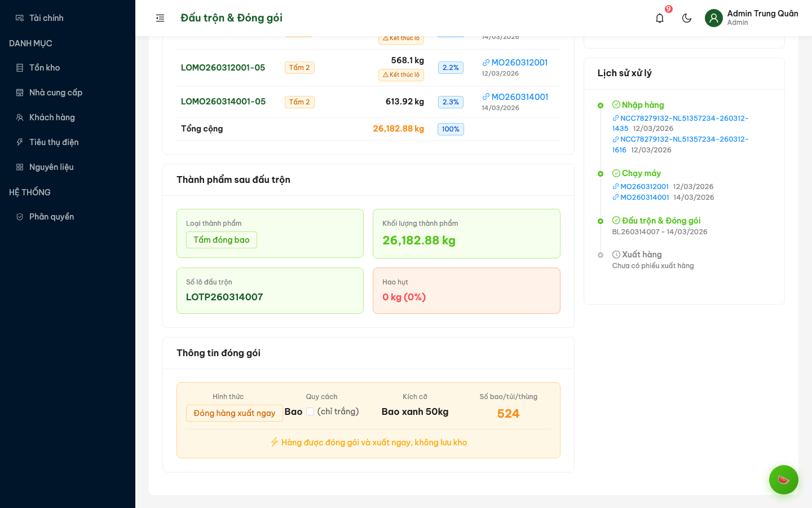The height and width of the screenshot is (508, 812).
Task: Open MO260312001 in Chạy máy history
Action: (x=644, y=187)
